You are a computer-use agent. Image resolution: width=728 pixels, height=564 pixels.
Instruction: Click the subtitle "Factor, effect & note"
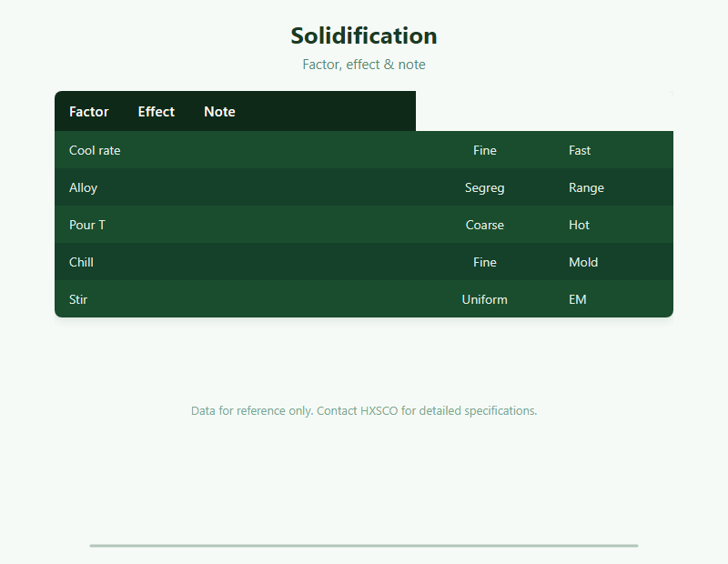point(364,64)
